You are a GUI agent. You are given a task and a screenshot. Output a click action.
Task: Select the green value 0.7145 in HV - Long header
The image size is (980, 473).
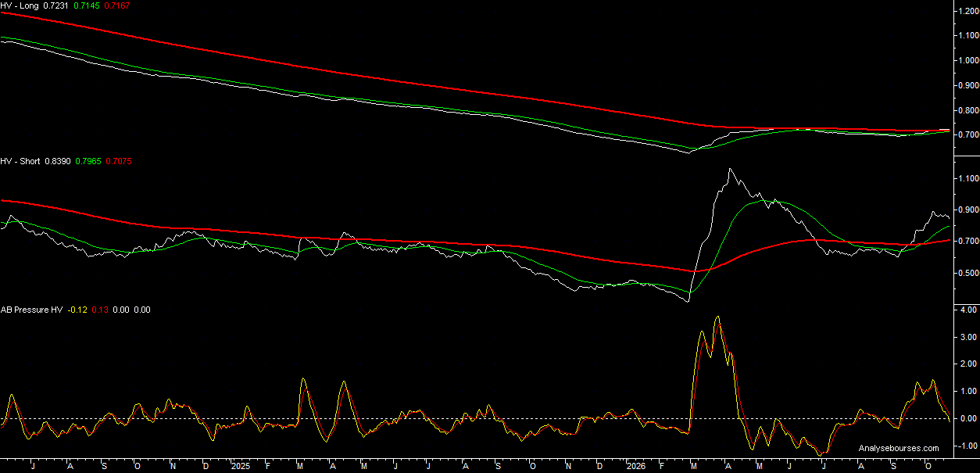(86, 5)
